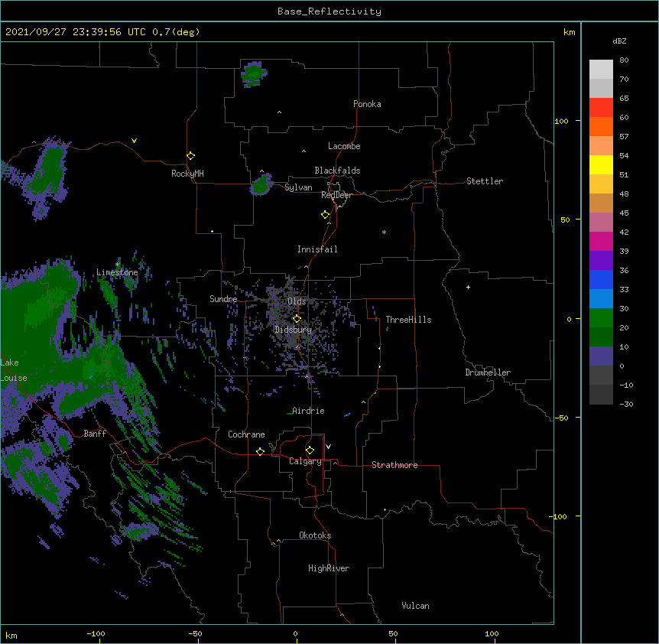This screenshot has height=644, width=659.
Task: Click the Banff label
Action: 95,434
